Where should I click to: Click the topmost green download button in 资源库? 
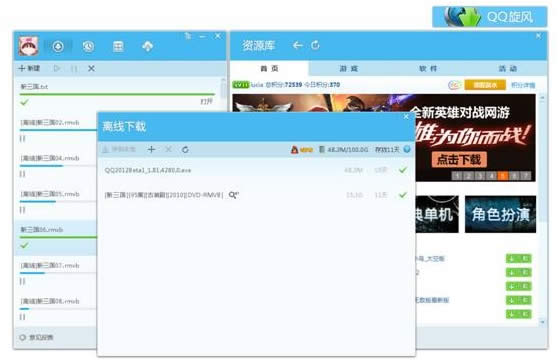(x=518, y=258)
